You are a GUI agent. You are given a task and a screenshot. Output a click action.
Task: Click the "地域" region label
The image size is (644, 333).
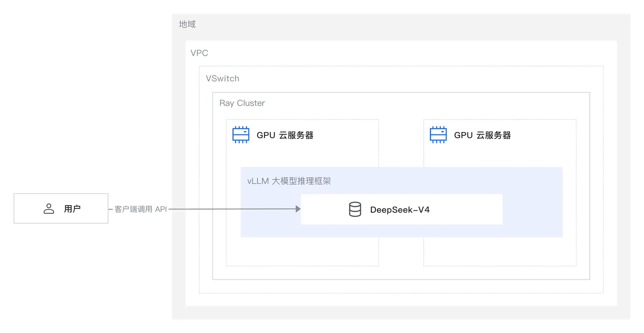coord(187,24)
